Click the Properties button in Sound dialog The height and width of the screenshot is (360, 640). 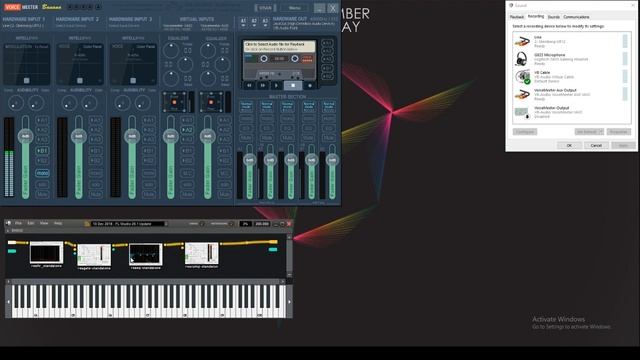pos(619,132)
